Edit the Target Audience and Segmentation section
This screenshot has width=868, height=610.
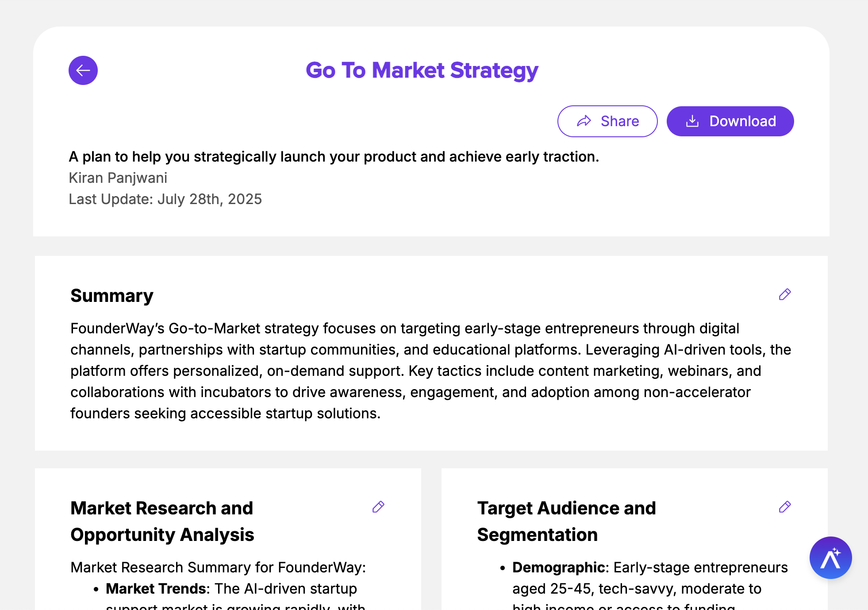[x=785, y=507]
